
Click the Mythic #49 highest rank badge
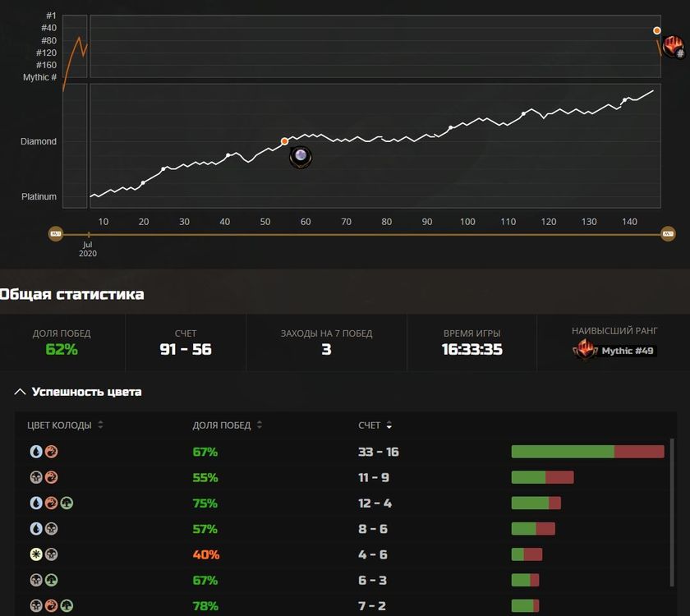click(615, 350)
